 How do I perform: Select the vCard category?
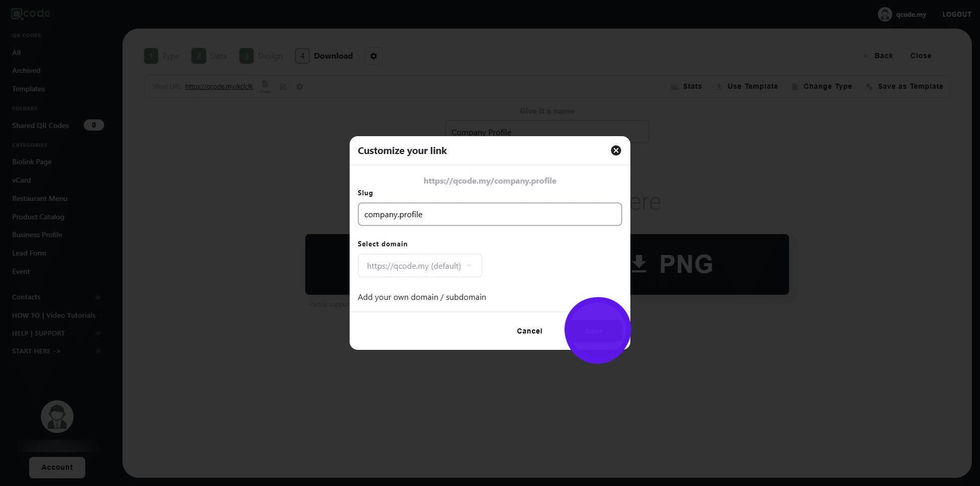coord(21,181)
